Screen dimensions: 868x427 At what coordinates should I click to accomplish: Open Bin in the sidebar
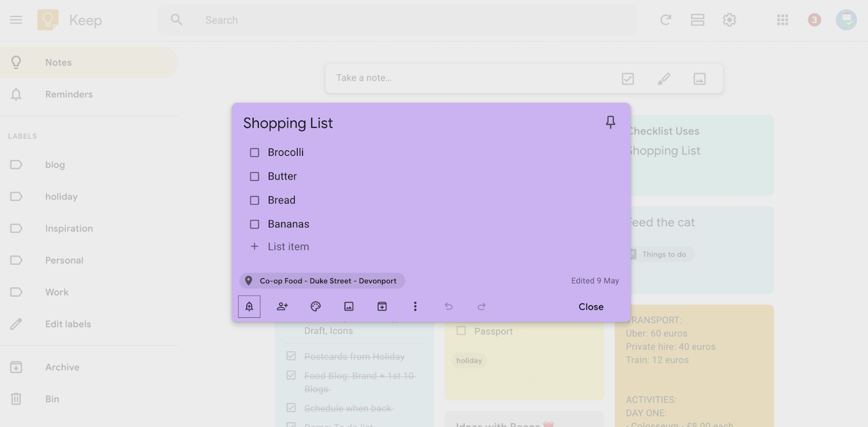pos(88,399)
